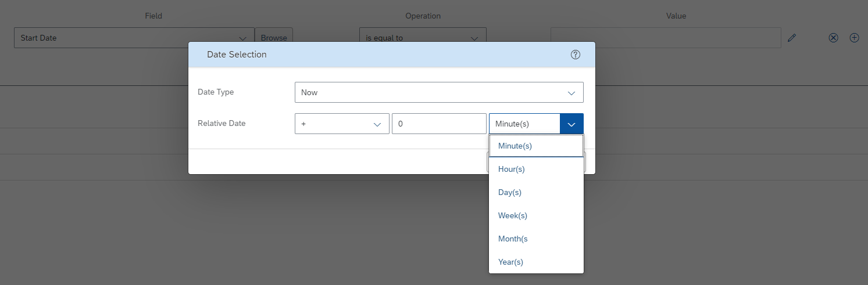
Task: Open the Date Selection help icon
Action: [576, 55]
